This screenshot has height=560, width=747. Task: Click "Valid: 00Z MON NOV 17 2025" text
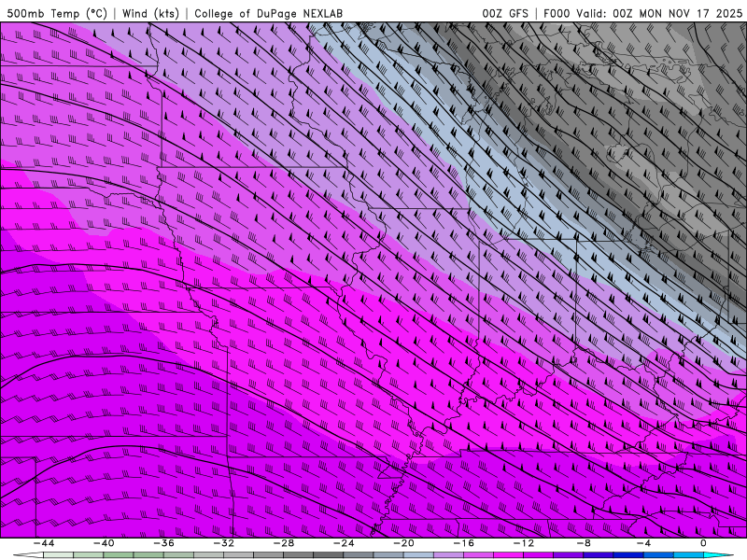pos(659,13)
